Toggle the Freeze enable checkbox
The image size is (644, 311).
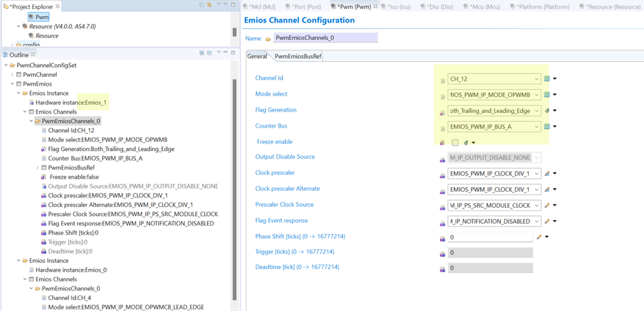click(x=454, y=143)
